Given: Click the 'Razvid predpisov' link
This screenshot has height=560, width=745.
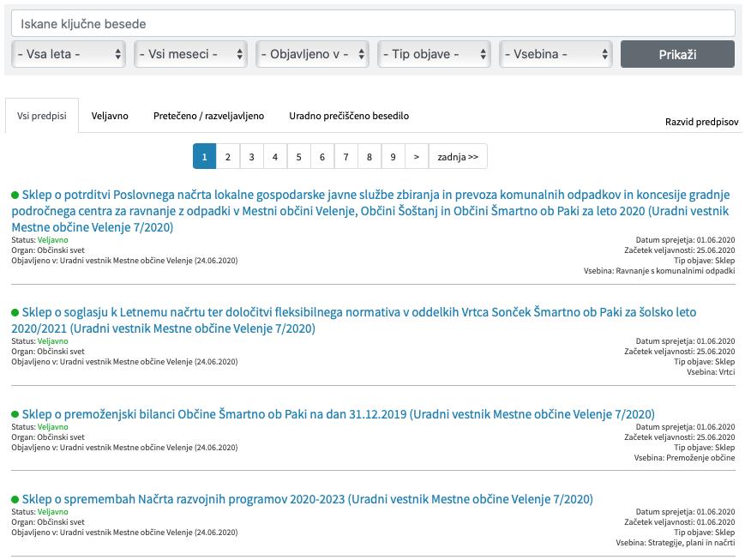Looking at the screenshot, I should click(701, 122).
